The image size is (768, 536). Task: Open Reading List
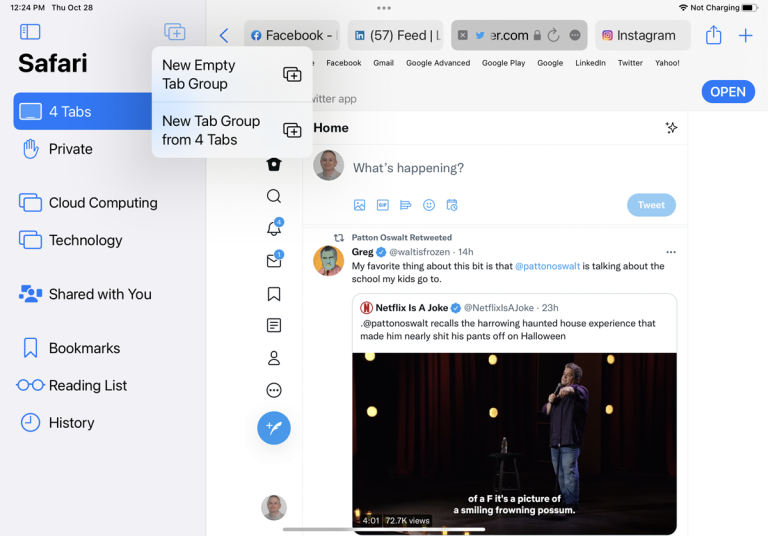tap(87, 385)
